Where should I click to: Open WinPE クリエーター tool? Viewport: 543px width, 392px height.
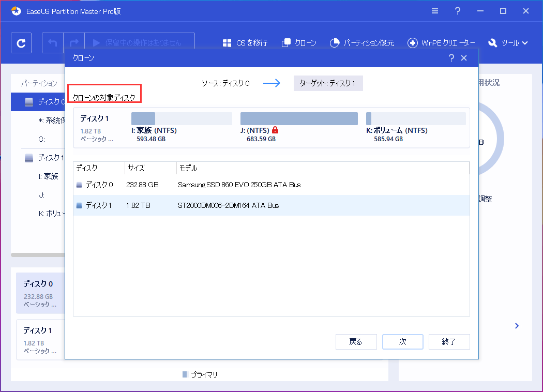click(x=441, y=43)
